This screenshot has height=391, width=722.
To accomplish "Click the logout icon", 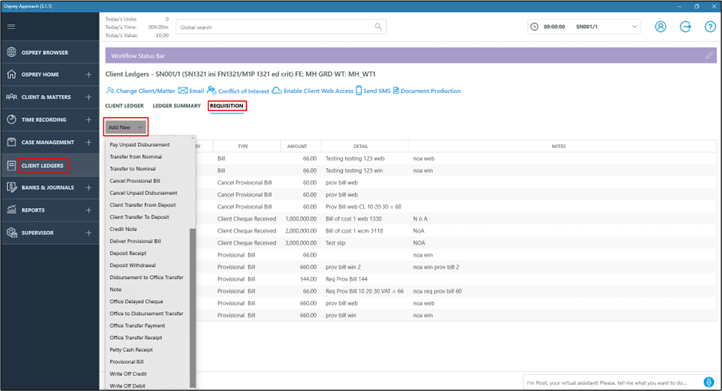I will [685, 27].
